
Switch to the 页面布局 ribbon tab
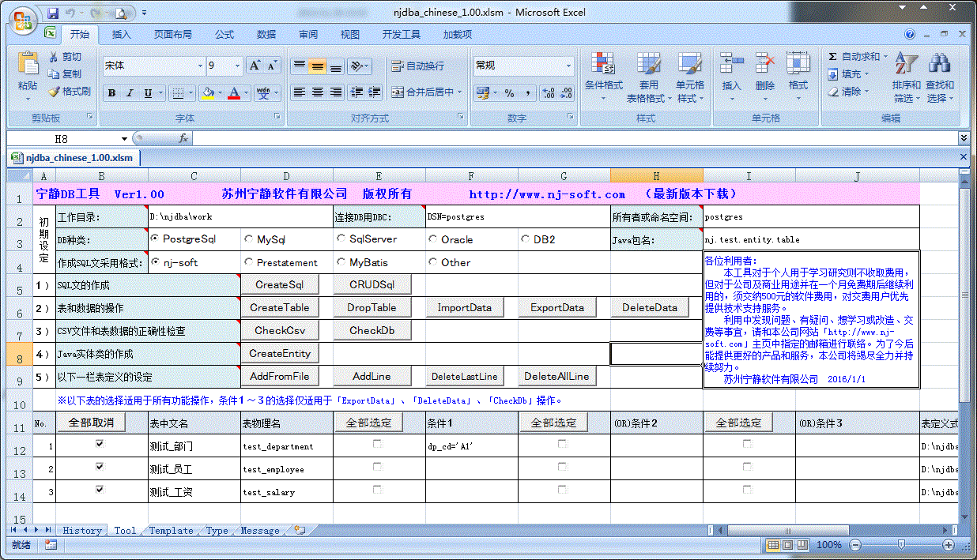172,35
